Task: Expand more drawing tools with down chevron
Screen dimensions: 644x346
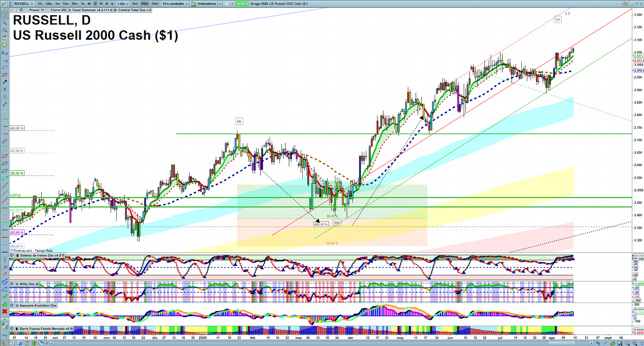Action: [x=4, y=319]
